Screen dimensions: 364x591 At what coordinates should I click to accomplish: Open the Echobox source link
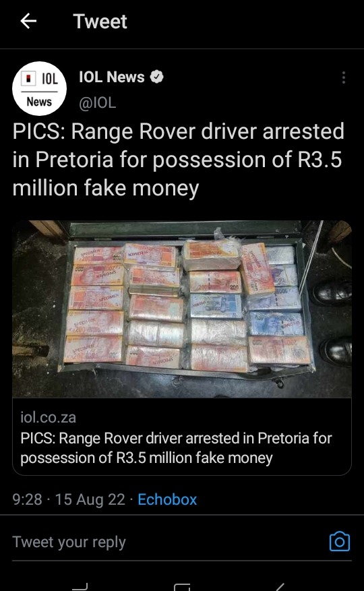coord(167,499)
